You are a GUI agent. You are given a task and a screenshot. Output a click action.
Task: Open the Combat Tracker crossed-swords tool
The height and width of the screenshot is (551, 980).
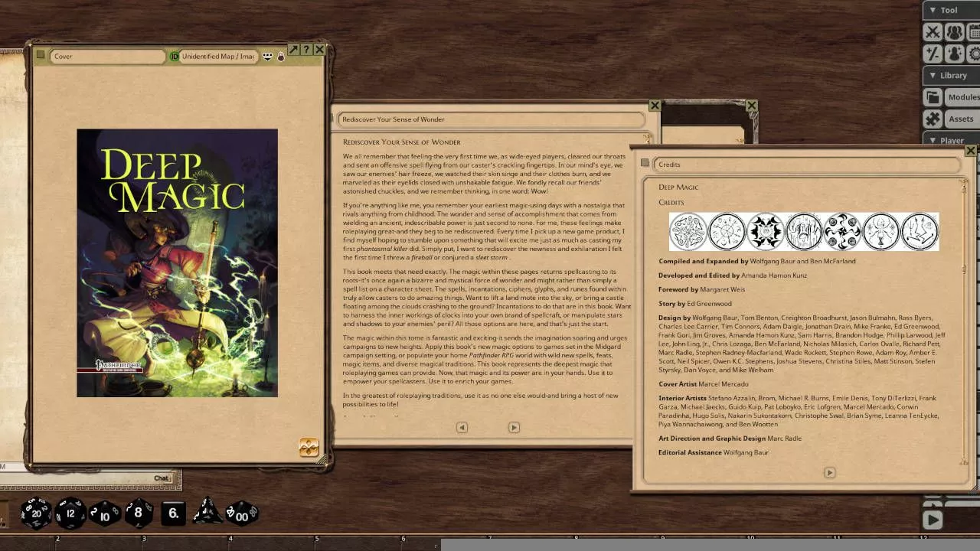click(x=933, y=32)
